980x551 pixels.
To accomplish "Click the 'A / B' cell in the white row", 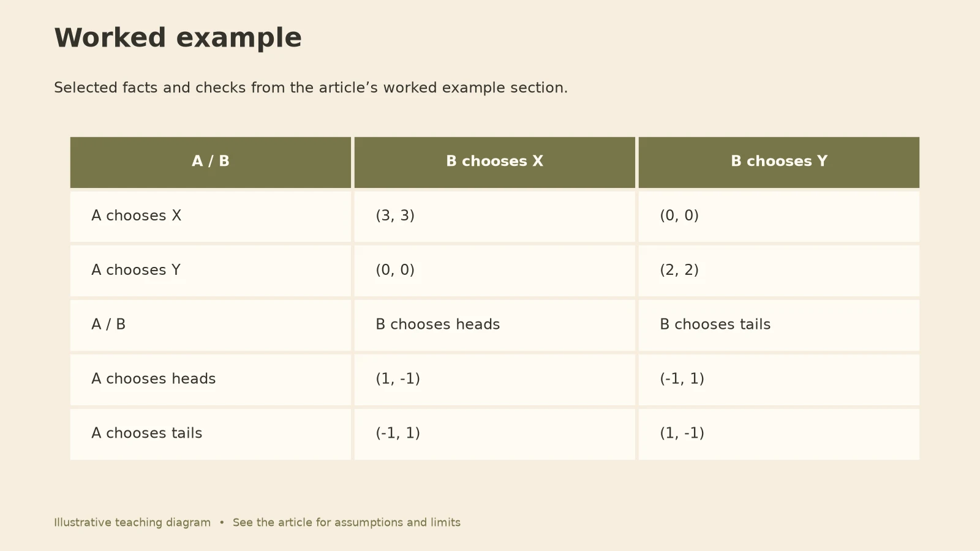I will [211, 326].
